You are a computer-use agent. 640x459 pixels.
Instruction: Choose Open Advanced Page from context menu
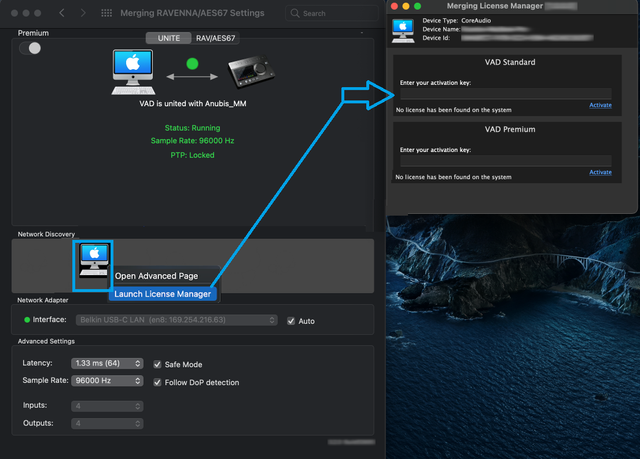156,276
